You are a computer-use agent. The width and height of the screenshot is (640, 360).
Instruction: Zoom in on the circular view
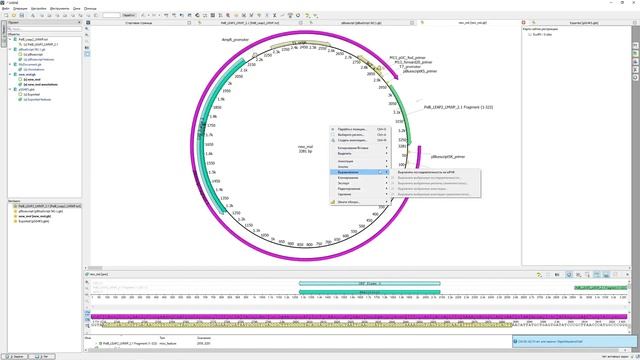(87, 29)
